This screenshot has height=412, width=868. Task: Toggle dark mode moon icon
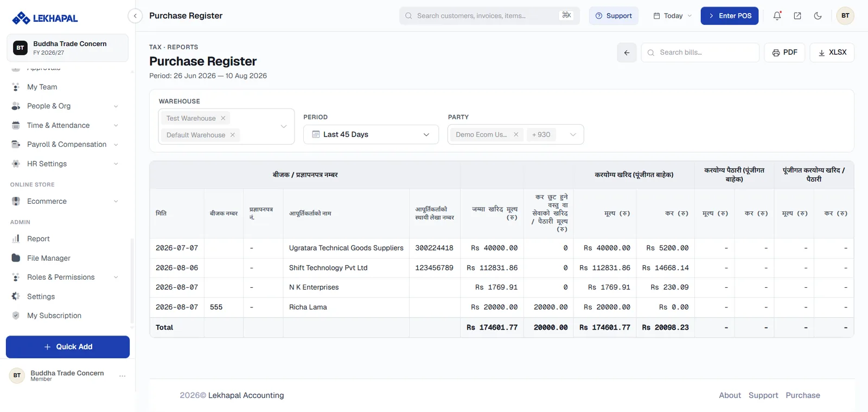click(x=818, y=16)
